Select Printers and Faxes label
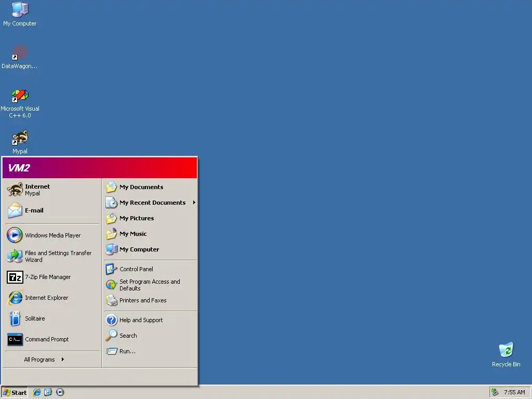Image resolution: width=532 pixels, height=399 pixels. 143,300
